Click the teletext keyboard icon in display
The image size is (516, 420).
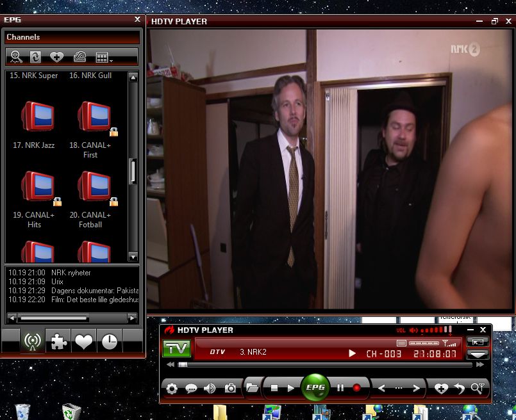401,343
